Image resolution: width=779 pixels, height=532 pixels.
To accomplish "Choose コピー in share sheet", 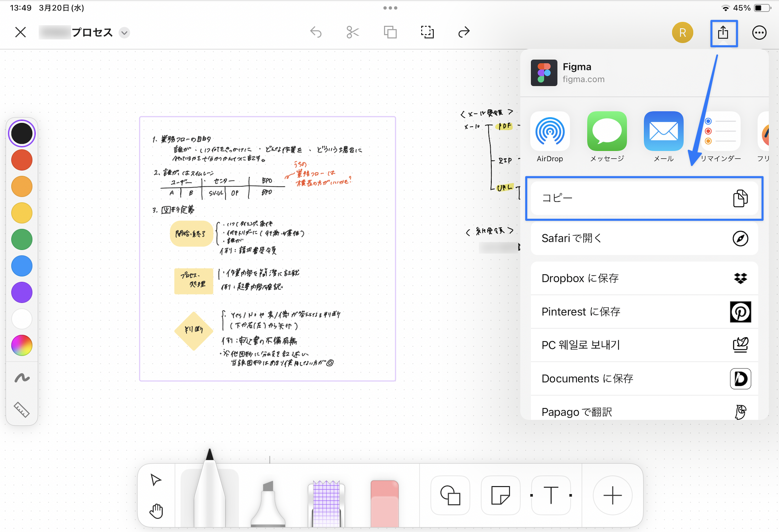I will tap(644, 198).
